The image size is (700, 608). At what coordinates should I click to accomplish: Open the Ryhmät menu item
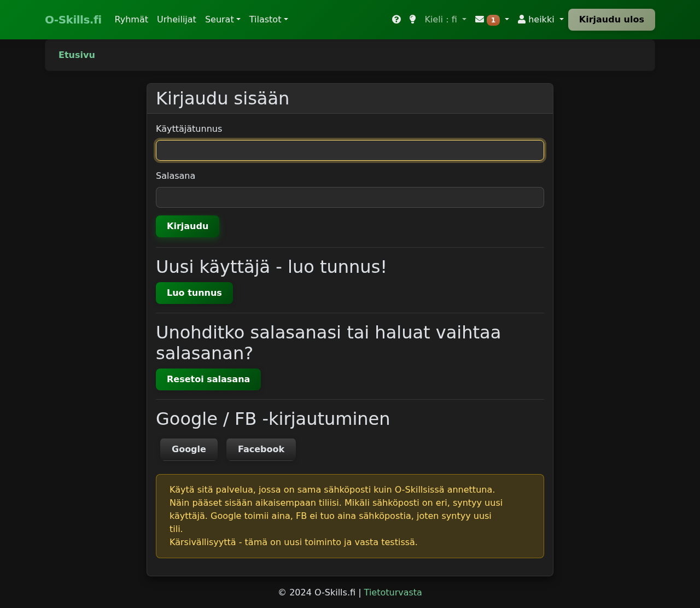[131, 19]
